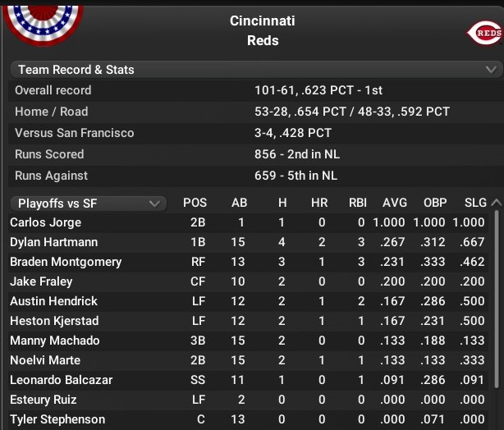The width and height of the screenshot is (504, 430).
Task: Click the Cincinnati Reds logo icon
Action: (x=483, y=33)
